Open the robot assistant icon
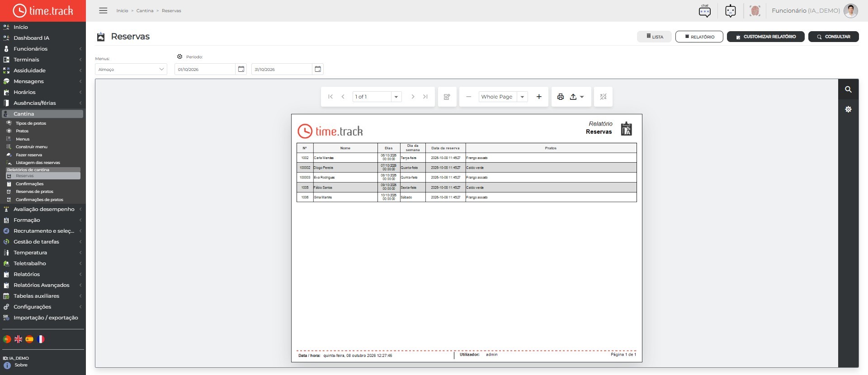This screenshot has height=375, width=868. pos(730,10)
